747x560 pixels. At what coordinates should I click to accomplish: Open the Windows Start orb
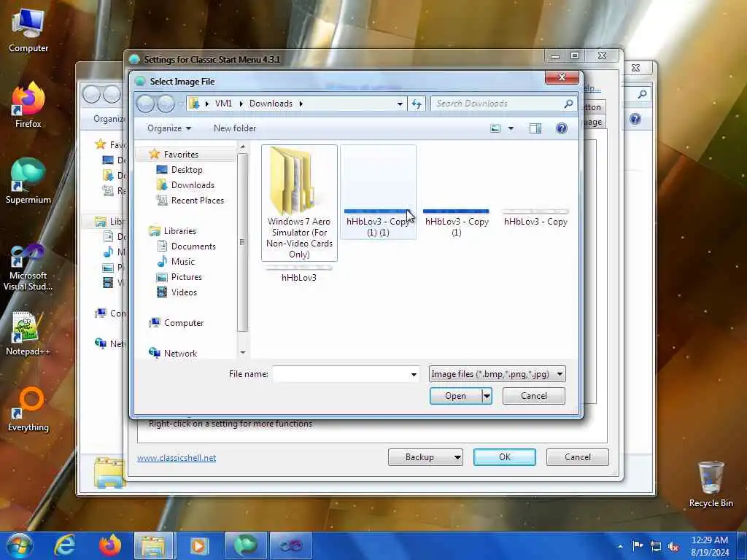(19, 545)
